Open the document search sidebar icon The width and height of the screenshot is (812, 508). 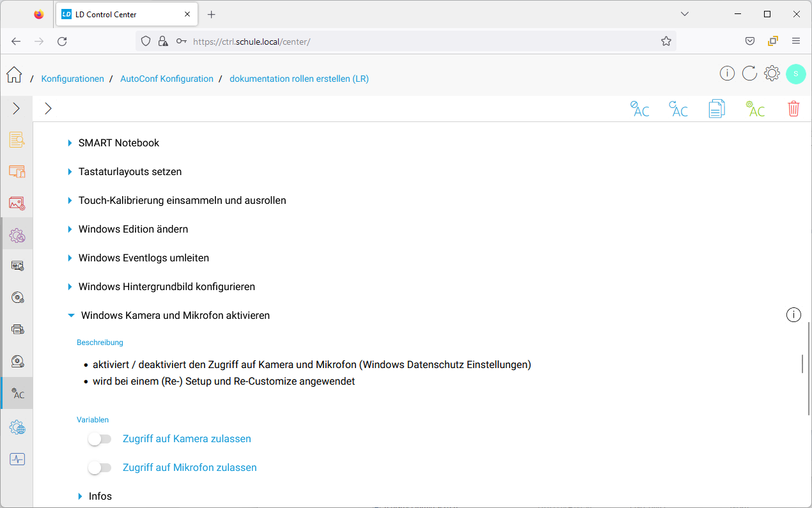pos(17,140)
